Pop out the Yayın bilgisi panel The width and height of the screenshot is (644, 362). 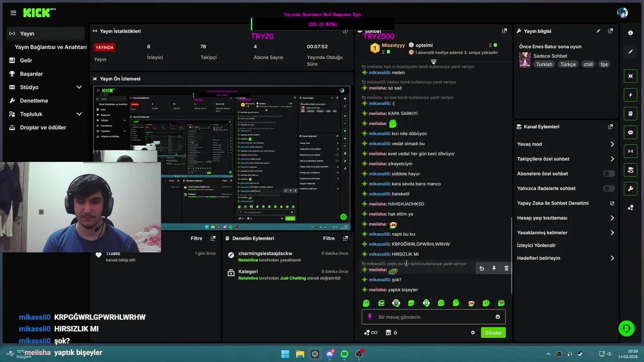click(x=610, y=31)
